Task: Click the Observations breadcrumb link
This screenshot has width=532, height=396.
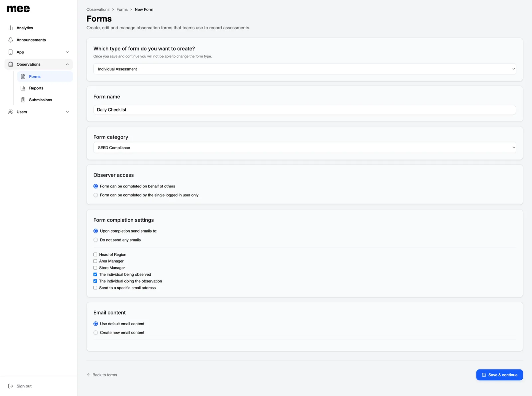Action: click(98, 9)
